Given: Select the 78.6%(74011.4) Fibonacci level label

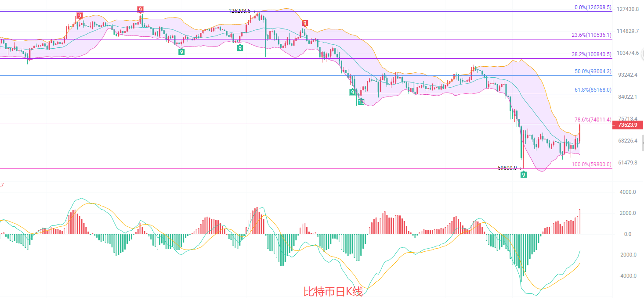Looking at the screenshot, I should click(x=593, y=119).
